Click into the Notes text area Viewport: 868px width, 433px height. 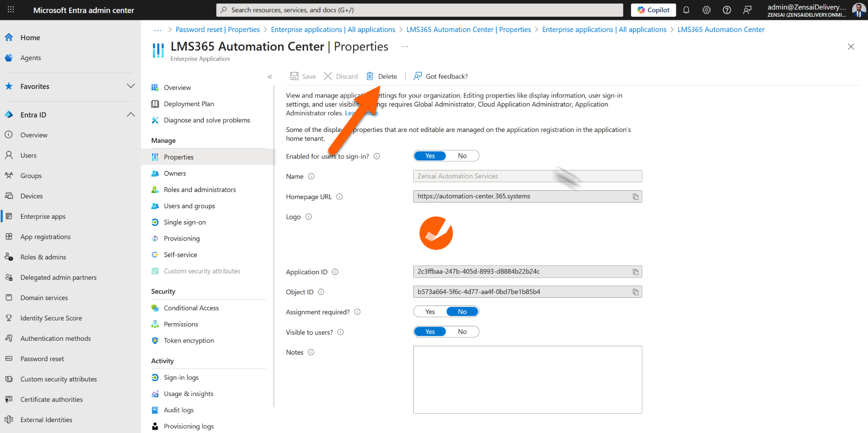527,380
